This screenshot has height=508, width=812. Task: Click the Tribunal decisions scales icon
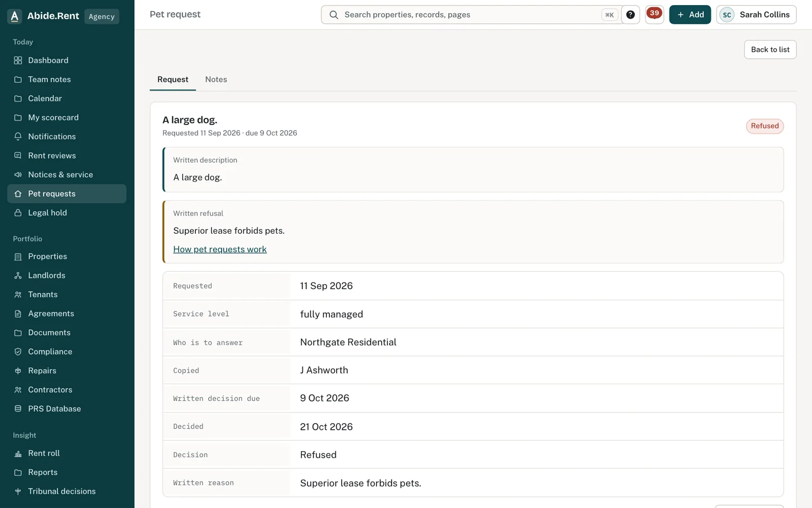tap(18, 491)
